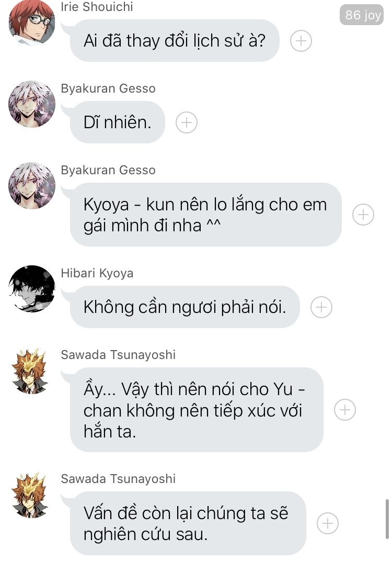Tap plus icon next to "Vấn đề còn lại" message
This screenshot has height=561, width=392.
click(328, 523)
